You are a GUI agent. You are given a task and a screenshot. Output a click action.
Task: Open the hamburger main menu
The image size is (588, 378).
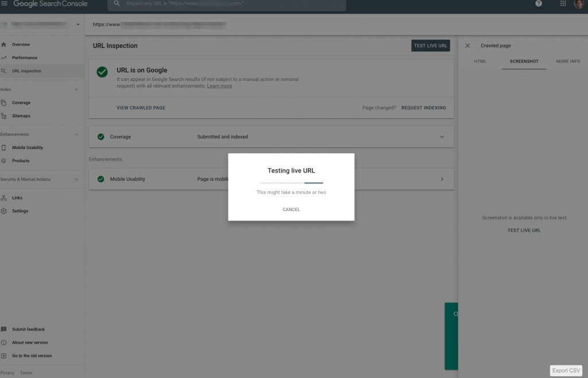coord(5,4)
